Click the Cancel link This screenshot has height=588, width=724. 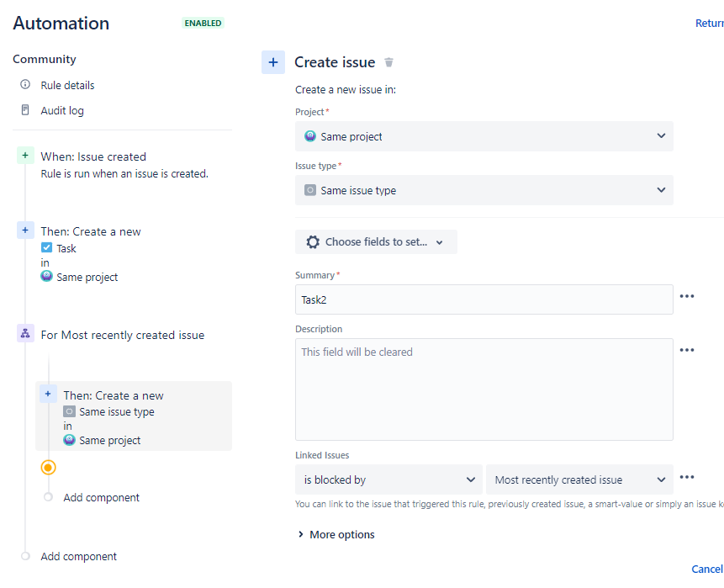click(x=706, y=569)
